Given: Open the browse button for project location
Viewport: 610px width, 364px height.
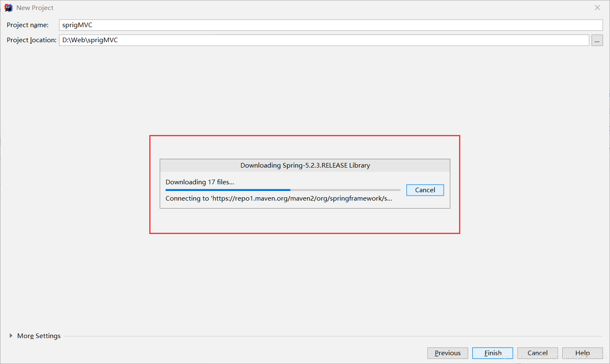Looking at the screenshot, I should (x=597, y=40).
